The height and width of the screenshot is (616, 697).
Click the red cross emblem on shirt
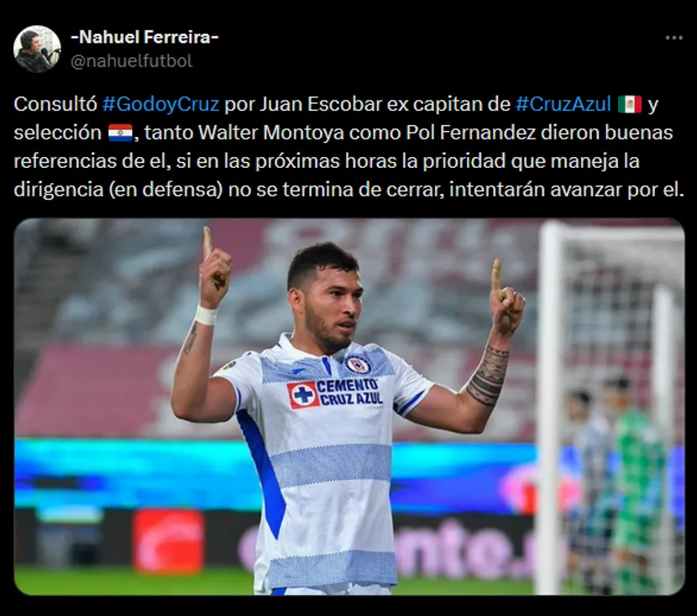(302, 394)
